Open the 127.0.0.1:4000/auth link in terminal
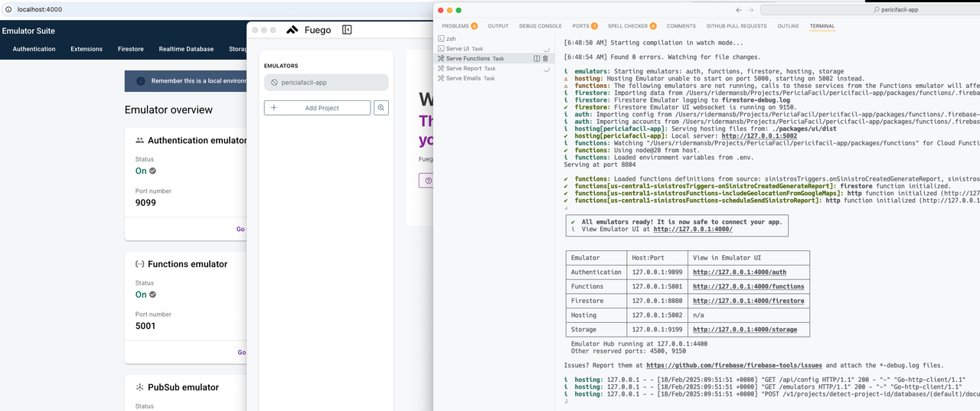 coord(740,272)
